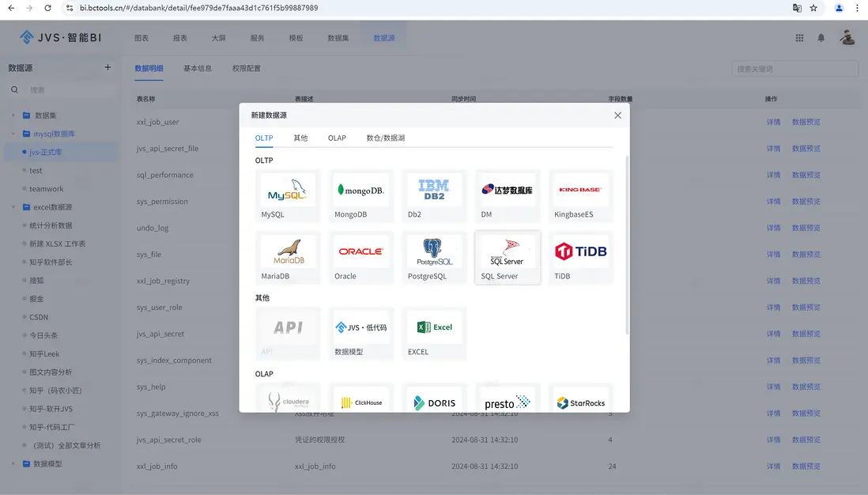Open the browser three-dot menu
The height and width of the screenshot is (495, 868).
pyautogui.click(x=857, y=8)
